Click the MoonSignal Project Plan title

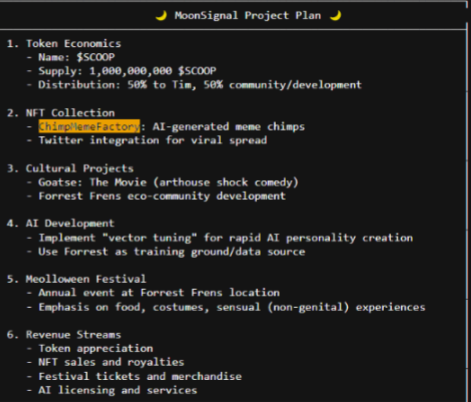248,15
